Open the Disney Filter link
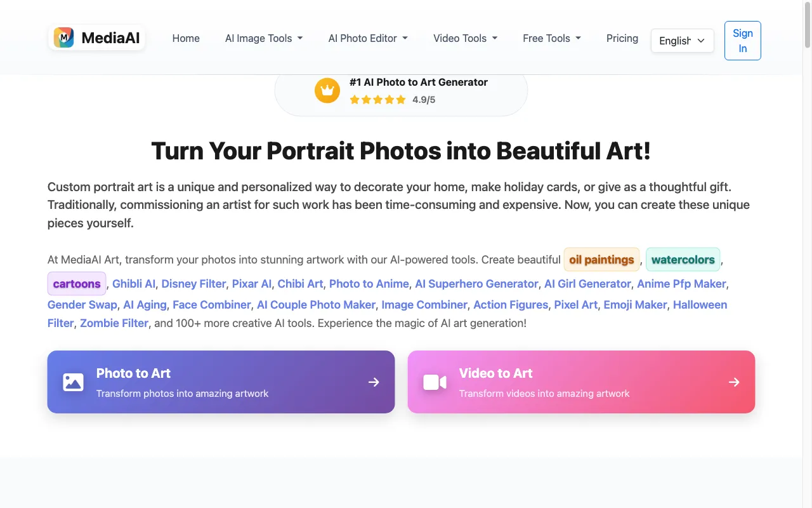This screenshot has width=812, height=508. pos(193,284)
